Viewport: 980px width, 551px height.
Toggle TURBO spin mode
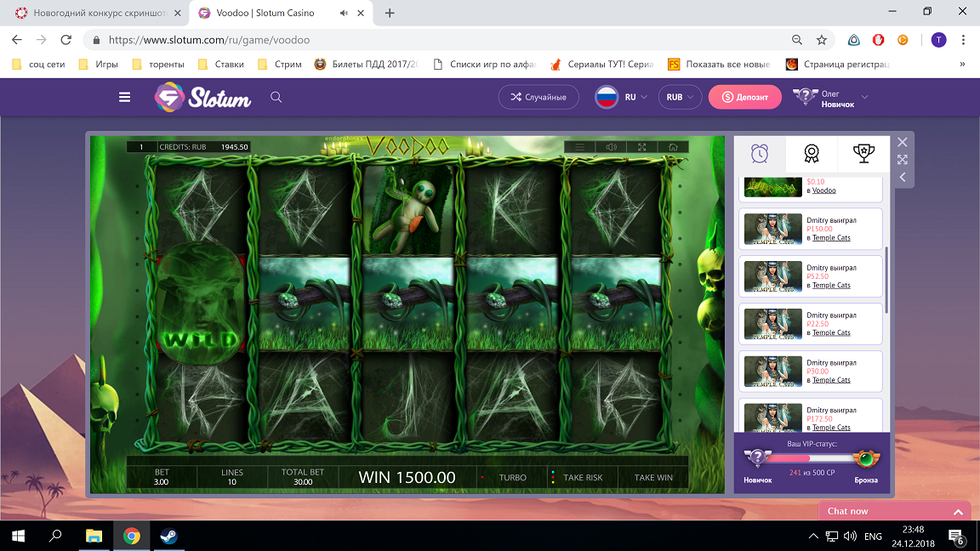pos(512,478)
